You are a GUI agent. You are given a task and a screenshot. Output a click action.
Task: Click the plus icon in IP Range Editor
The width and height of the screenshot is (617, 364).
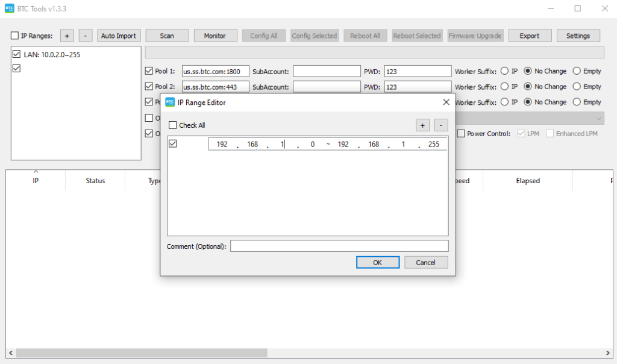point(422,125)
